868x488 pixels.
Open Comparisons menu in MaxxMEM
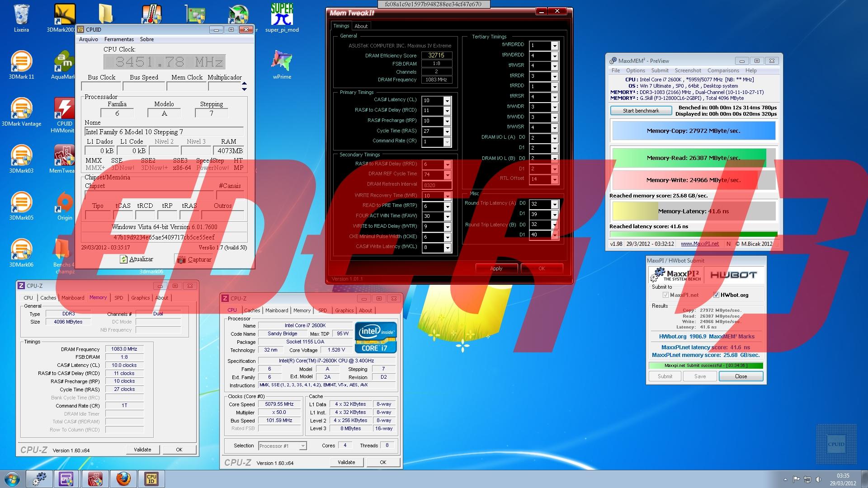(x=723, y=70)
